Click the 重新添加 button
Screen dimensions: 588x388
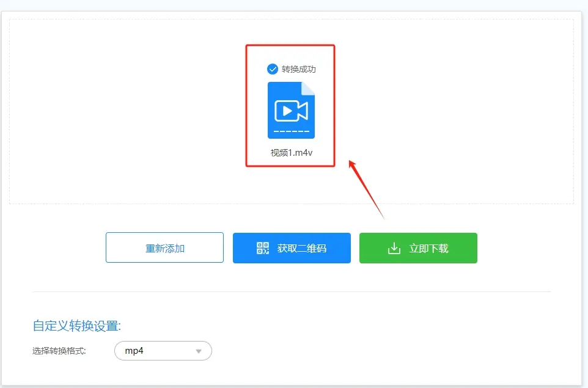coord(164,247)
